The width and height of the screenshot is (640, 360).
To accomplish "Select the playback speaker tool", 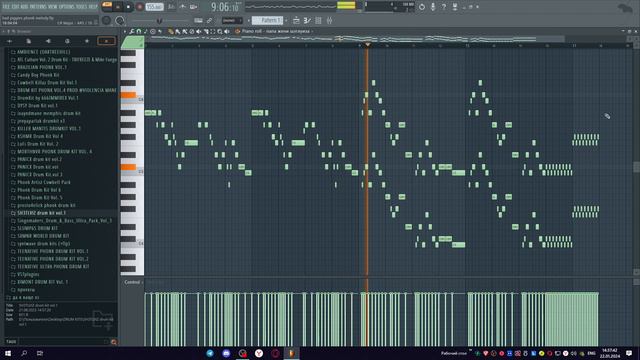I will (x=227, y=31).
